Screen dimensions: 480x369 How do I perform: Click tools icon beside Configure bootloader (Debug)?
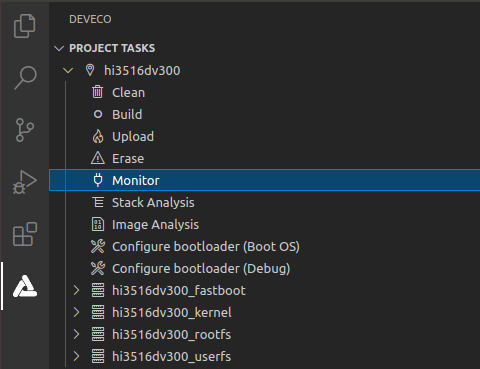[98, 268]
